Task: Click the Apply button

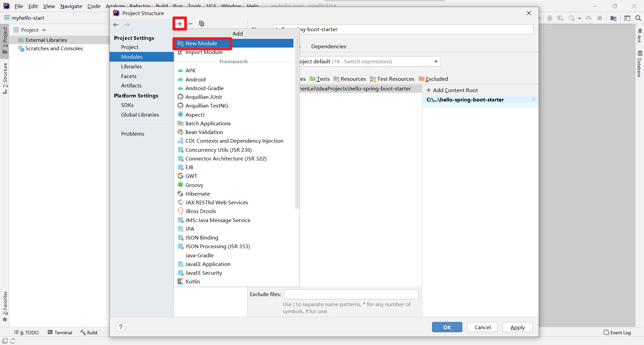Action: [518, 327]
